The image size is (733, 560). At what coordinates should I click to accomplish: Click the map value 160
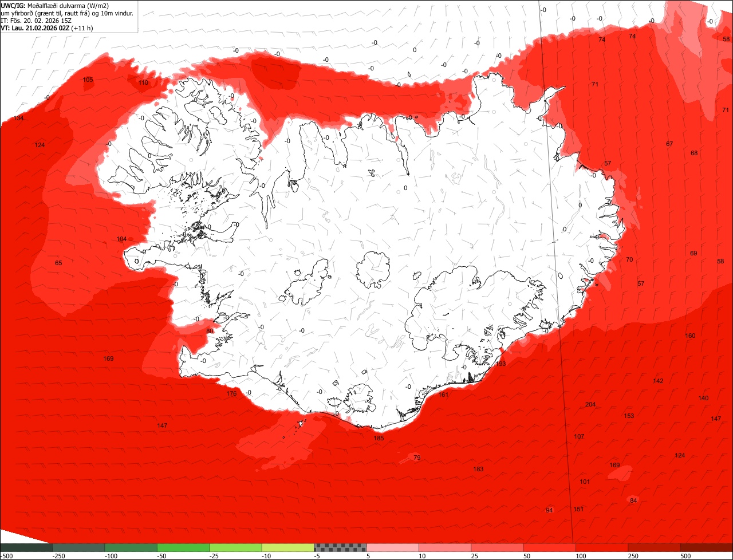click(690, 336)
